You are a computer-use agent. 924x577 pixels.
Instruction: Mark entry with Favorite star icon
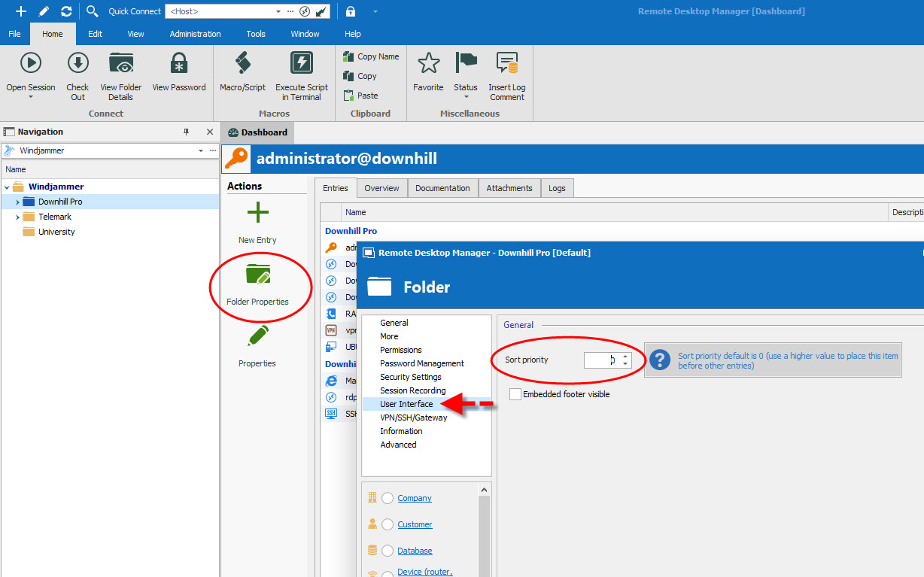click(428, 63)
